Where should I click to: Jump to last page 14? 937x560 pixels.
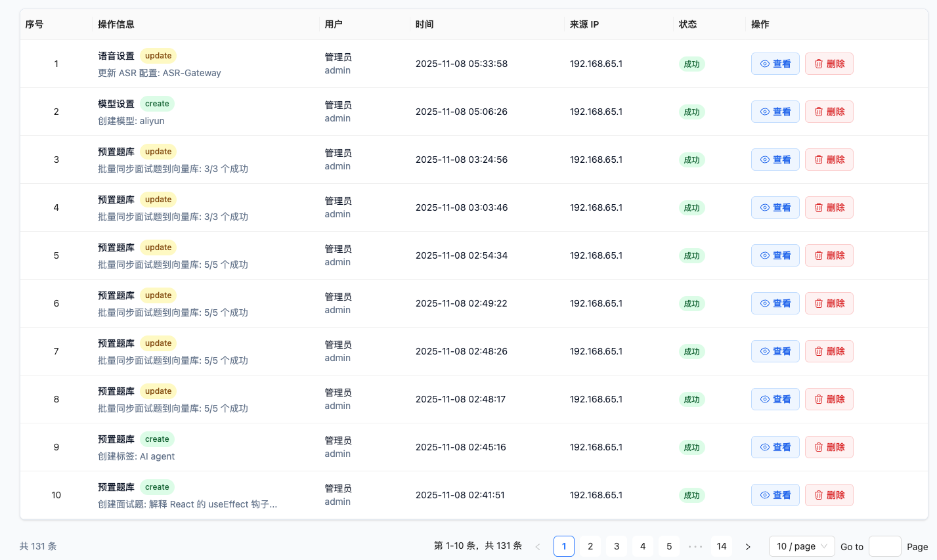(722, 546)
